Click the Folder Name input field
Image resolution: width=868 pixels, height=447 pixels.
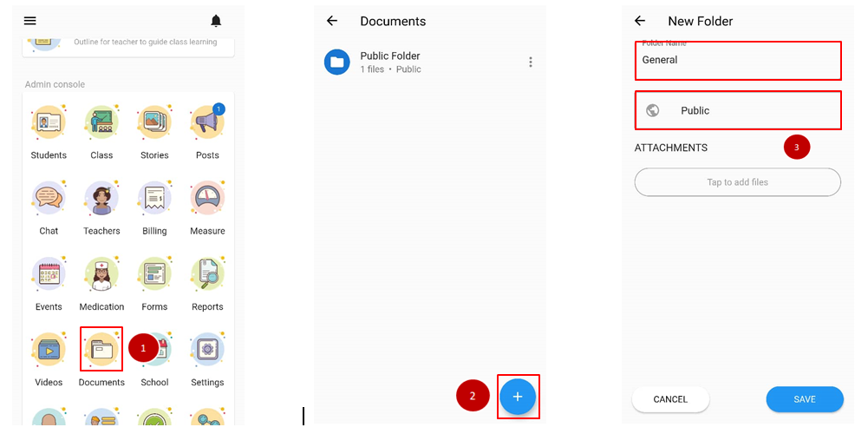click(737, 61)
